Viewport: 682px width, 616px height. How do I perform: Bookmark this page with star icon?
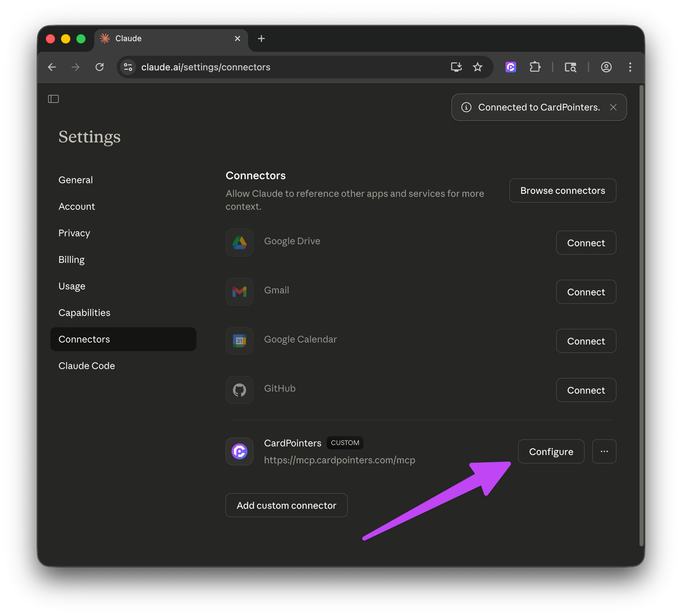click(x=477, y=67)
